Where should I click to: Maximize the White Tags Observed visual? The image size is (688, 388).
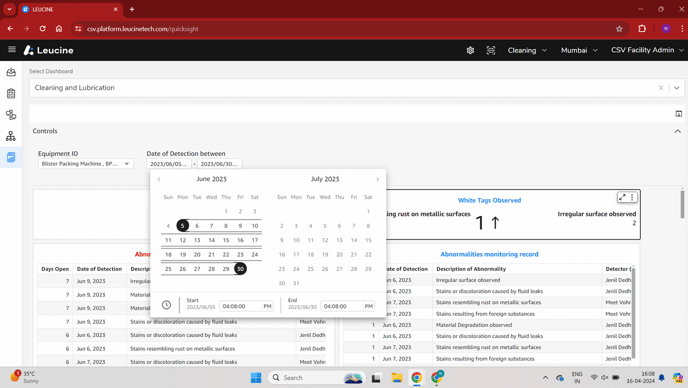click(x=622, y=198)
